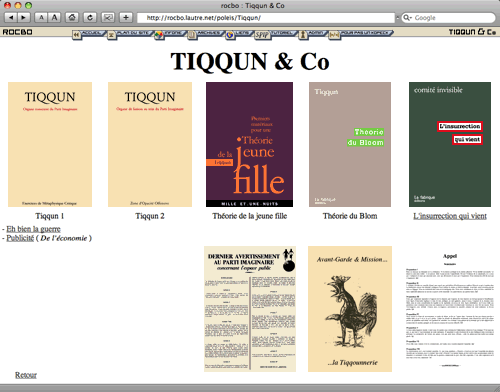The image size is (500, 392).
Task: Click the Plan du site icon
Action: [x=112, y=35]
